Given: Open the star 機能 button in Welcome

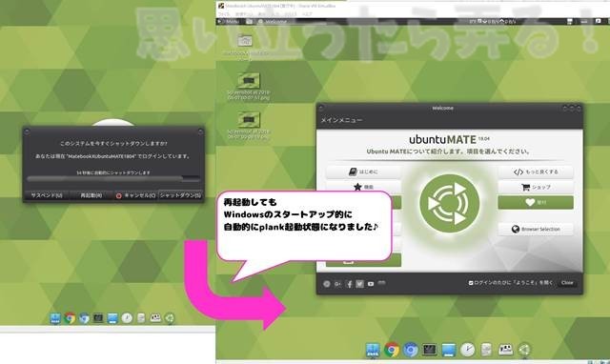Looking at the screenshot, I should click(363, 187).
